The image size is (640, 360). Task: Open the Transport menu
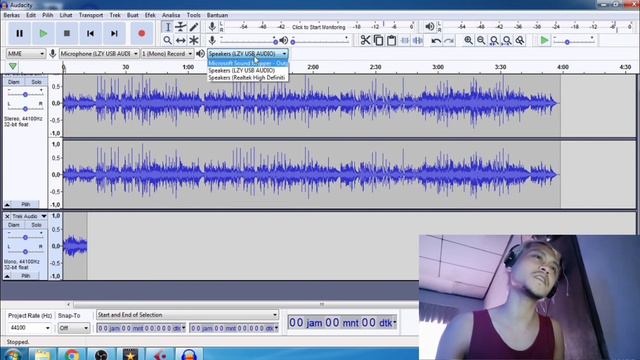(x=91, y=15)
